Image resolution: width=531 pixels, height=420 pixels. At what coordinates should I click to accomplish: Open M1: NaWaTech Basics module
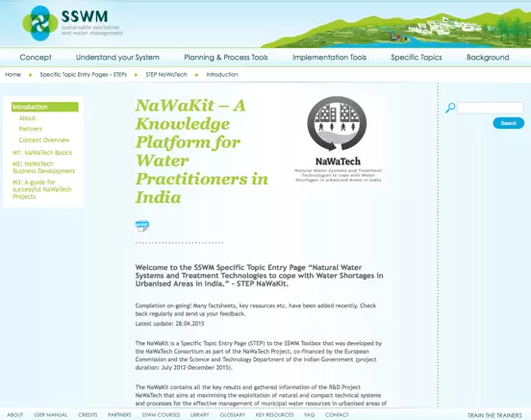[42, 153]
